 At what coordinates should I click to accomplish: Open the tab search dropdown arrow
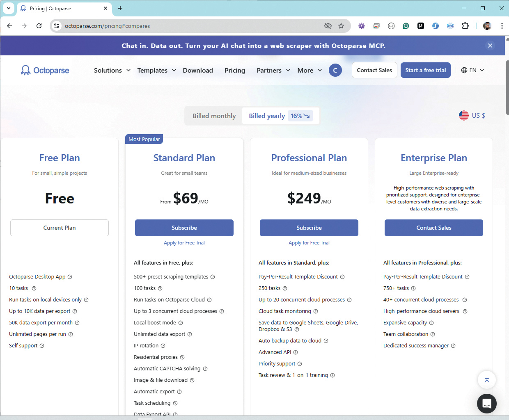(x=8, y=8)
